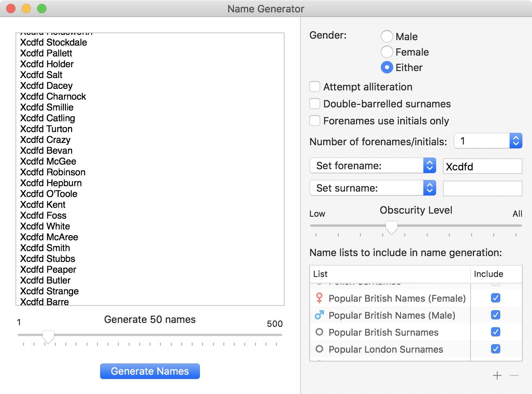Screen dimensions: 532x394
Task: Click the circle icon beside Popular London Surnames
Action: point(319,349)
